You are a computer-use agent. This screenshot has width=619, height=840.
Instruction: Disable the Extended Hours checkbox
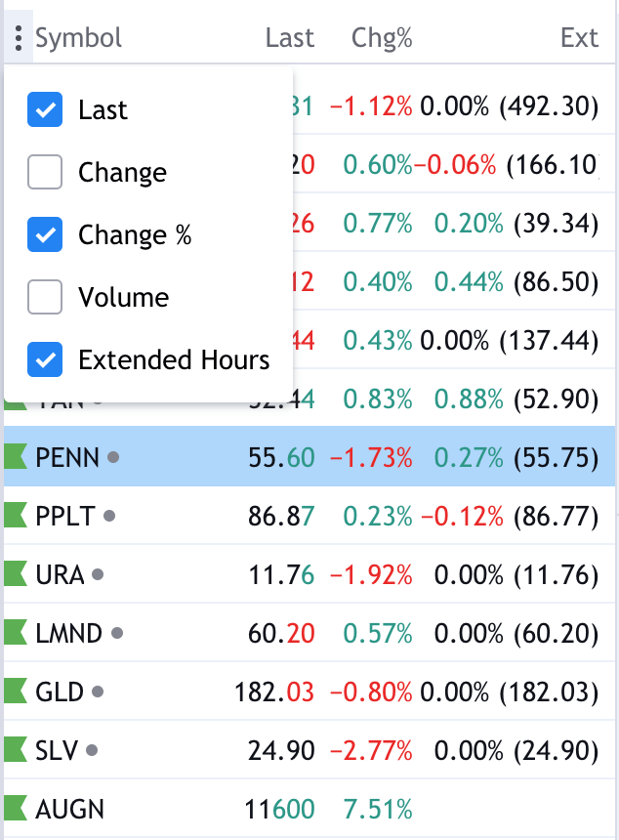click(x=45, y=359)
